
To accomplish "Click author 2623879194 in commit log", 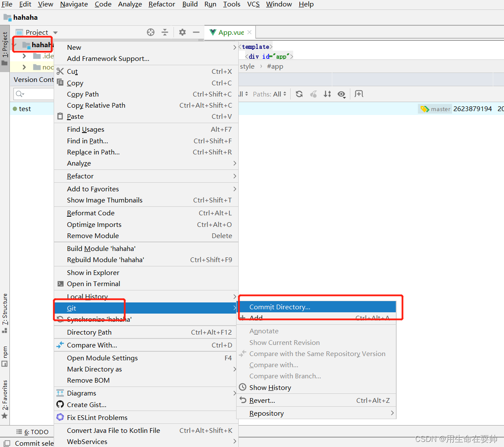I will 473,109.
